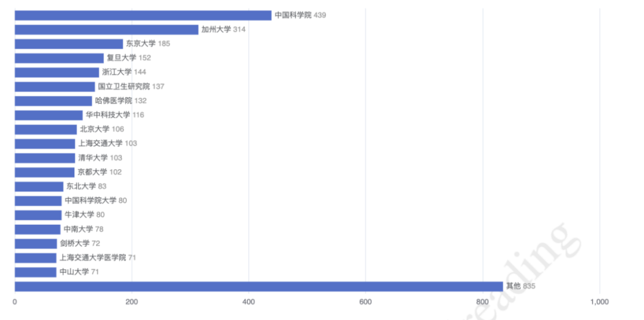Select the 复旦大学 bar
The image size is (644, 320).
point(59,58)
